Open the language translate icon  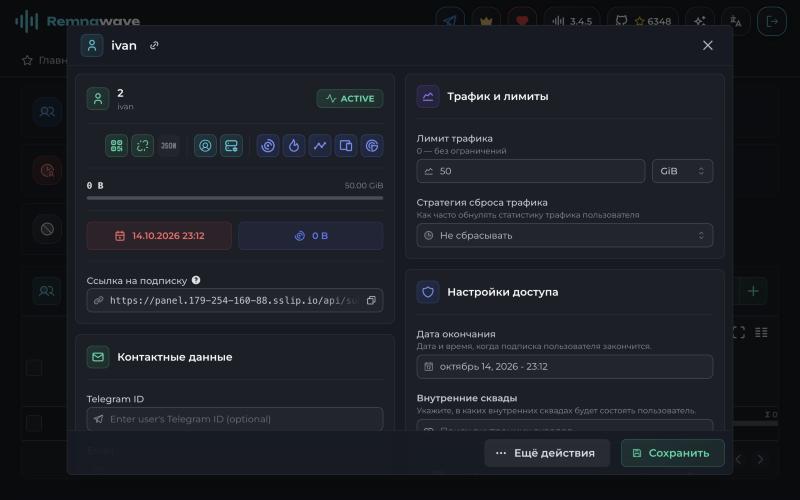736,21
